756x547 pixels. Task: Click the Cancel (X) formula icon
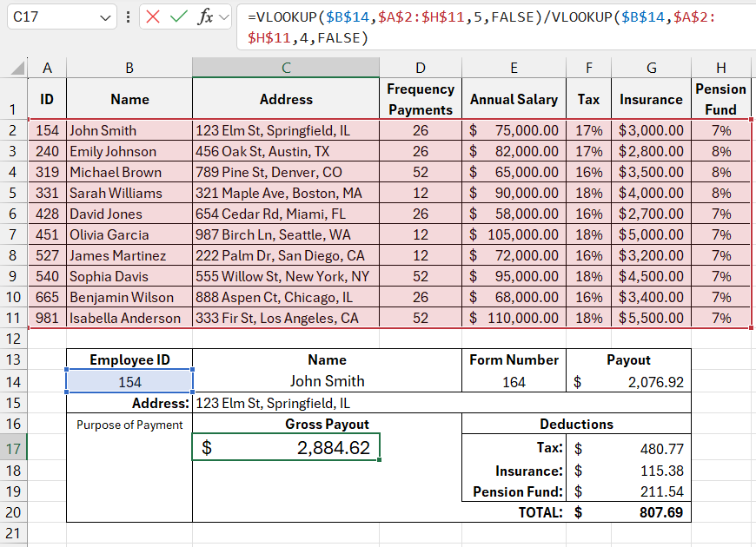click(x=154, y=17)
